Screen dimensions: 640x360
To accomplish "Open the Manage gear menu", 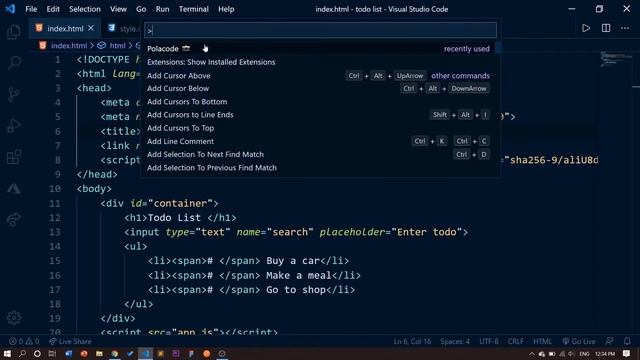I will [x=13, y=318].
